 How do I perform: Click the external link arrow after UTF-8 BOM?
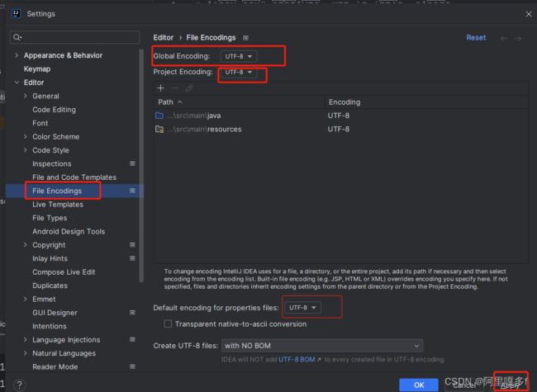(319, 360)
